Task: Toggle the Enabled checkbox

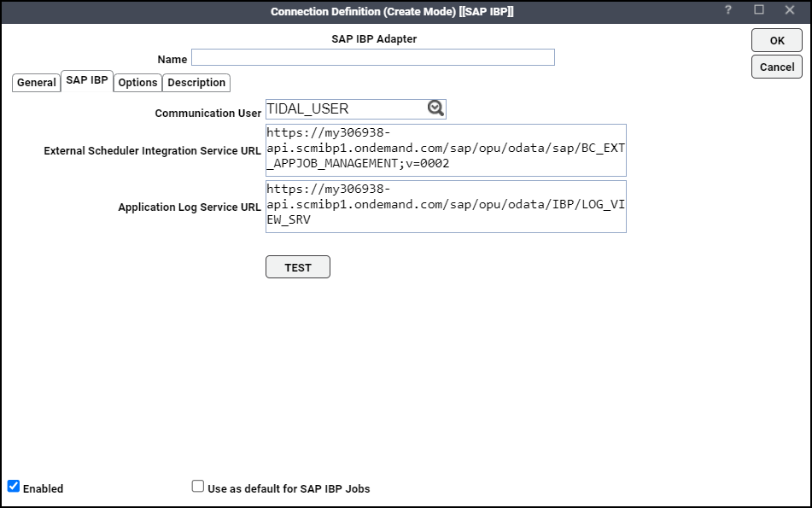Action: click(14, 487)
